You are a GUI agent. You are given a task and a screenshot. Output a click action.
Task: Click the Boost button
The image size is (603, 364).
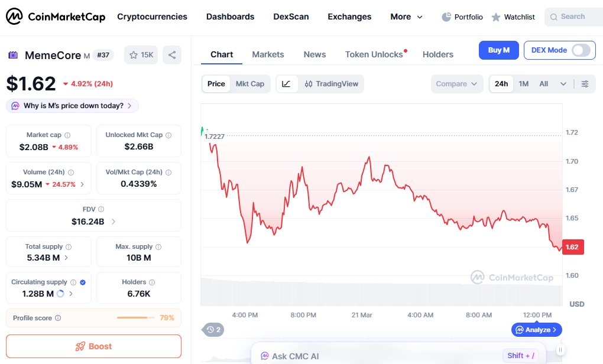pos(93,346)
